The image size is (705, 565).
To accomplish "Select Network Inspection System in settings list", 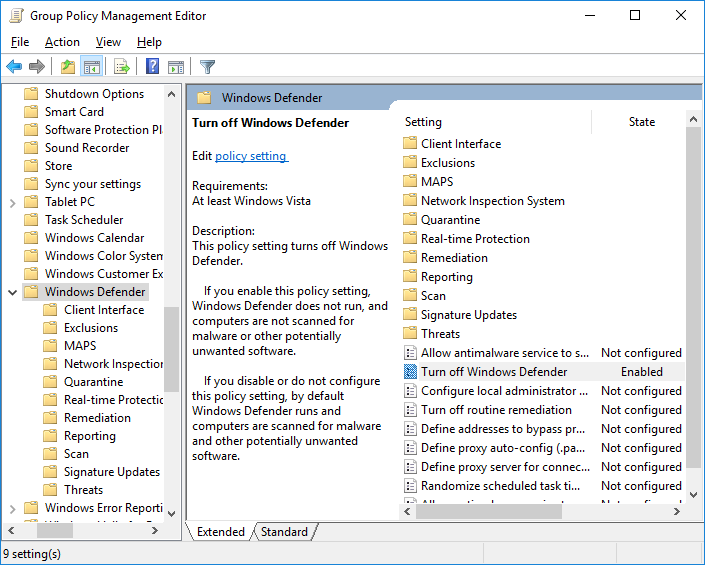I will [493, 200].
